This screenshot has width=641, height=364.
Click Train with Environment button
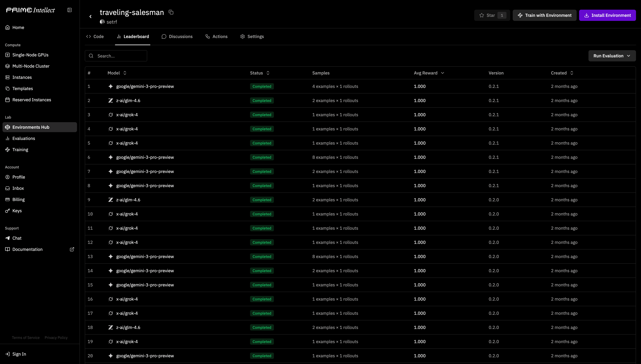coord(544,15)
